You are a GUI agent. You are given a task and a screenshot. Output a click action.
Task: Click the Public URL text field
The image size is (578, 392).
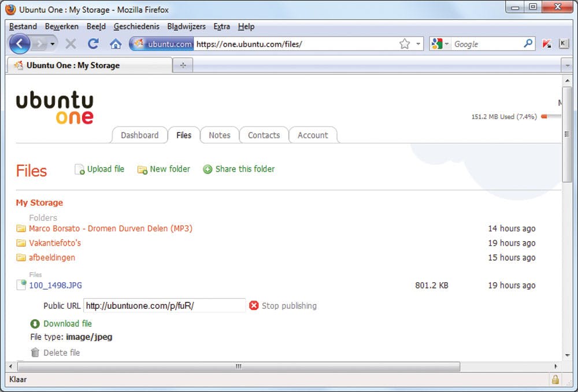point(164,305)
